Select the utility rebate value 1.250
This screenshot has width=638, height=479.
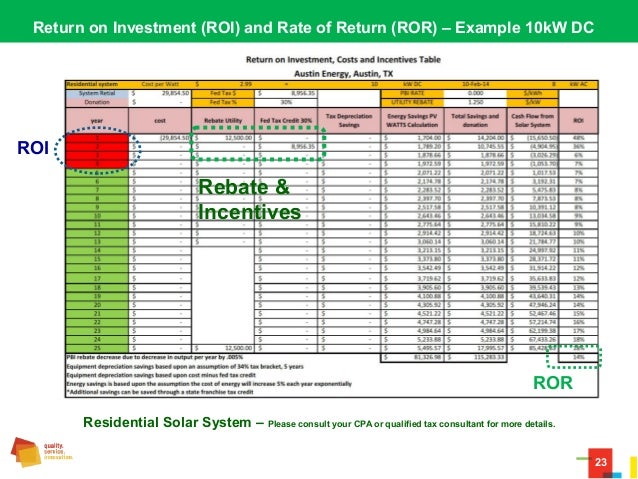(475, 102)
